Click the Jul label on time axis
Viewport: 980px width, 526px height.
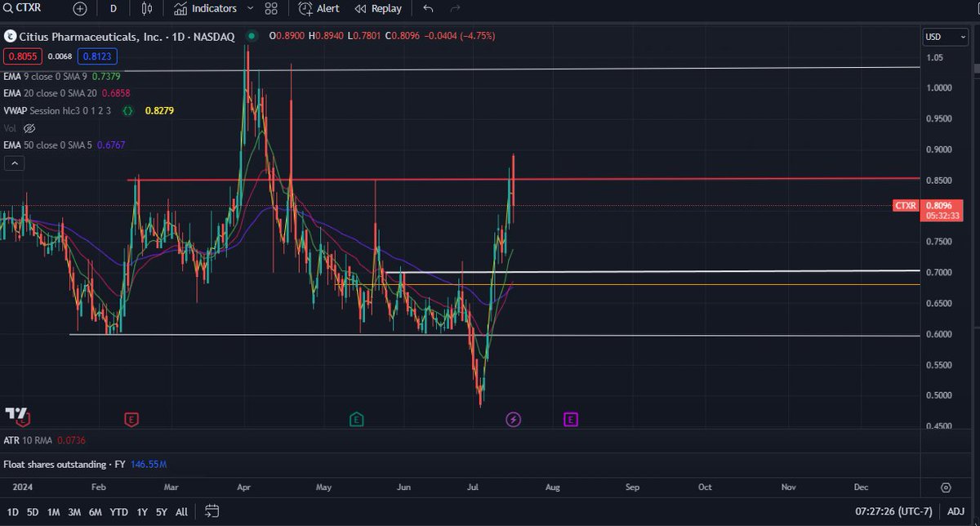coord(473,487)
